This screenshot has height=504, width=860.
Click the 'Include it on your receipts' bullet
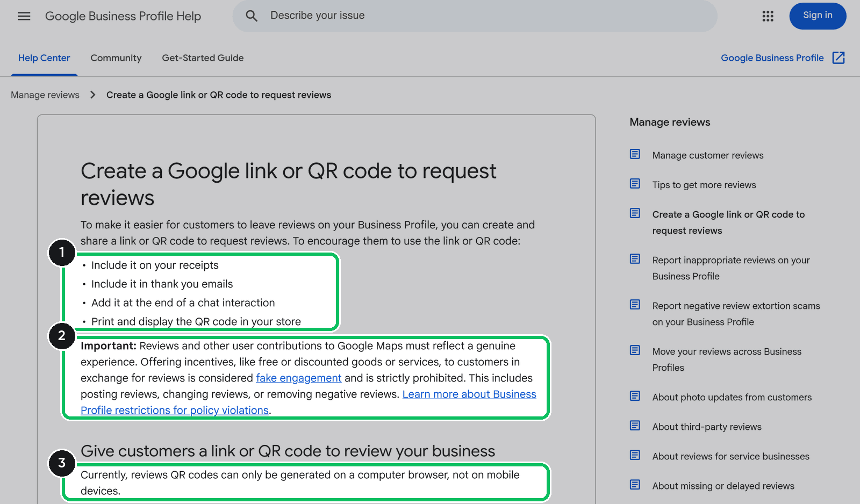click(x=155, y=265)
